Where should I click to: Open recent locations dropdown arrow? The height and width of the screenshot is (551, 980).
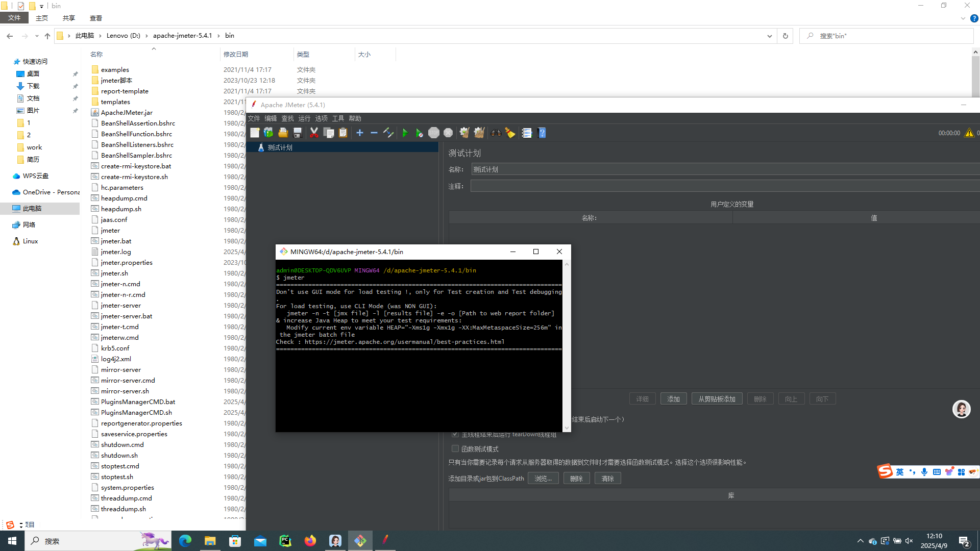click(x=37, y=36)
